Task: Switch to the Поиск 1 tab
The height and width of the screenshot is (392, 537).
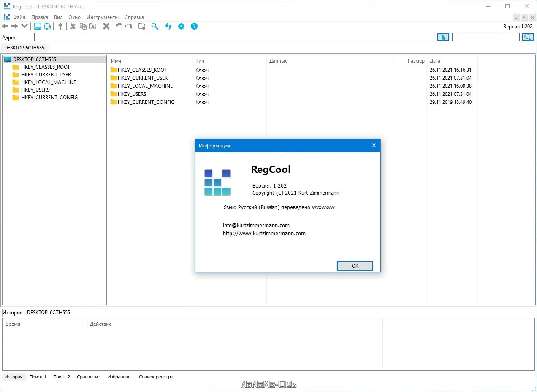Action: [x=38, y=377]
